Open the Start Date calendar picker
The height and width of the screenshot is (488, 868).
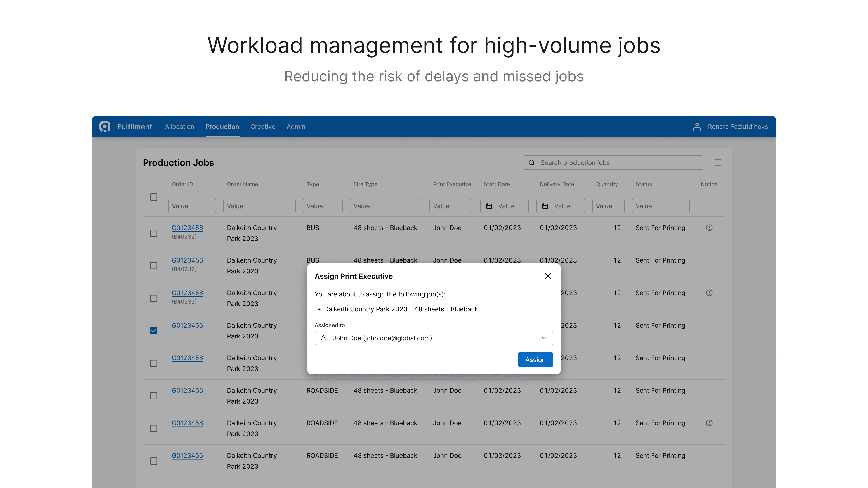click(489, 206)
